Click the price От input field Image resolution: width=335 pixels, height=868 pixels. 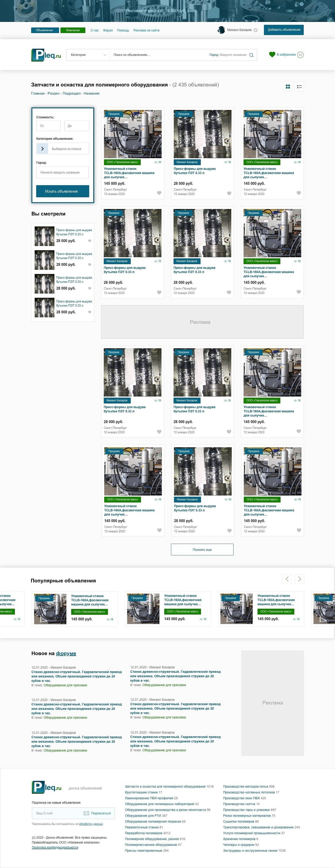pyautogui.click(x=48, y=126)
